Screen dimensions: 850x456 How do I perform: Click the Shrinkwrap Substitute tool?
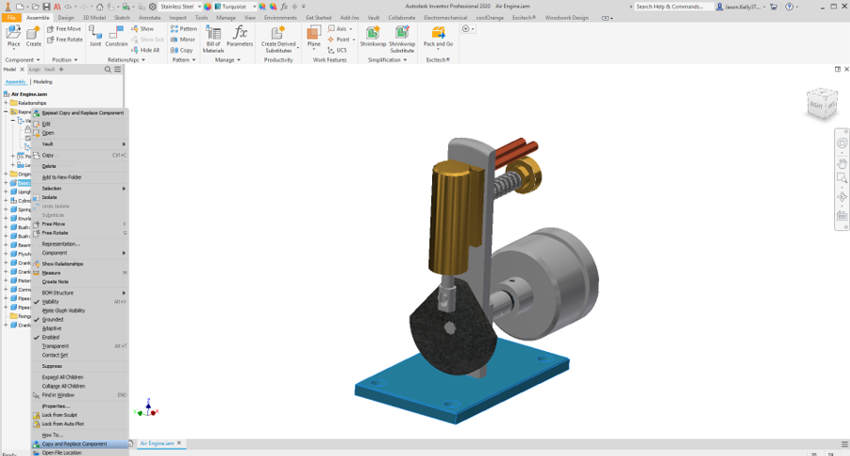click(402, 38)
